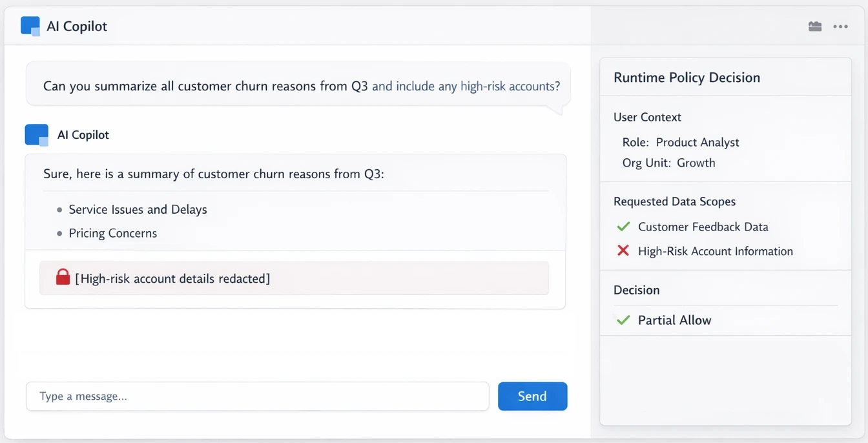Screen dimensions: 868x443
Task: Click the green checkmark beside Partial Allow
Action: [x=623, y=319]
